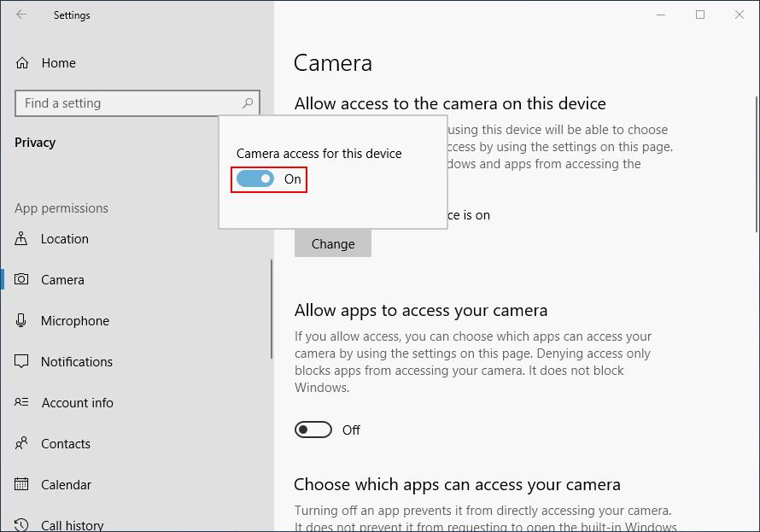Screen dimensions: 760x532
Task: Maximize the Settings window
Action: (700, 15)
